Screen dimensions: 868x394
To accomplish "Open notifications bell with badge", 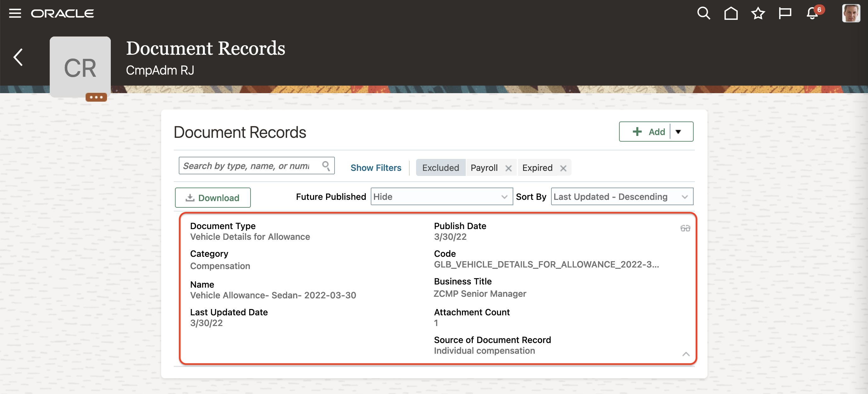I will [x=812, y=14].
